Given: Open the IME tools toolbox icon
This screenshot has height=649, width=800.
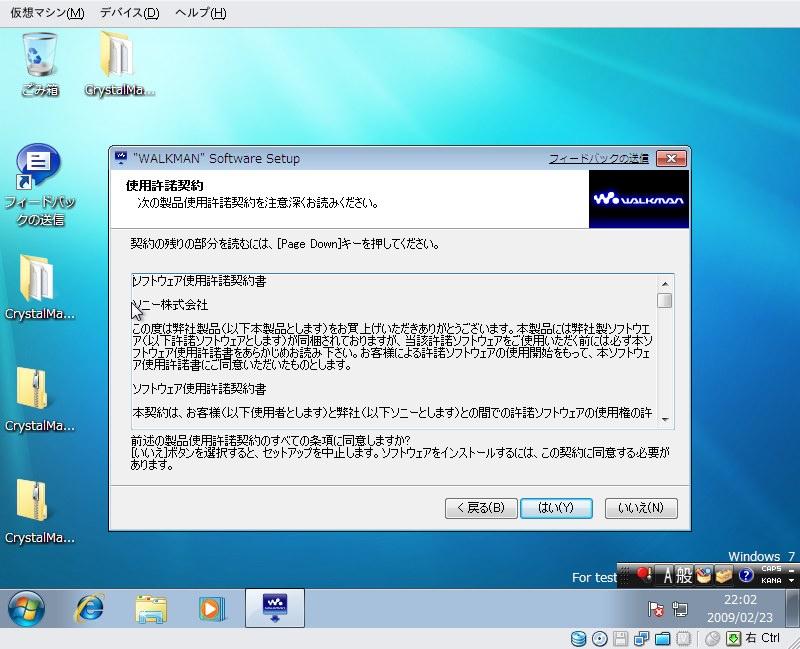Looking at the screenshot, I should (x=723, y=576).
